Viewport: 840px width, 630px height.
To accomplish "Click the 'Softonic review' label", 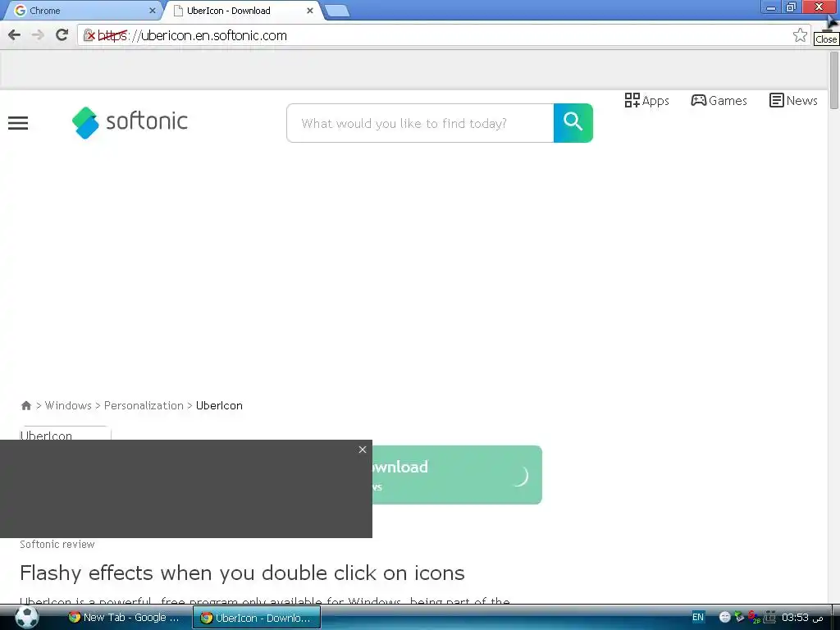I will 57,545.
